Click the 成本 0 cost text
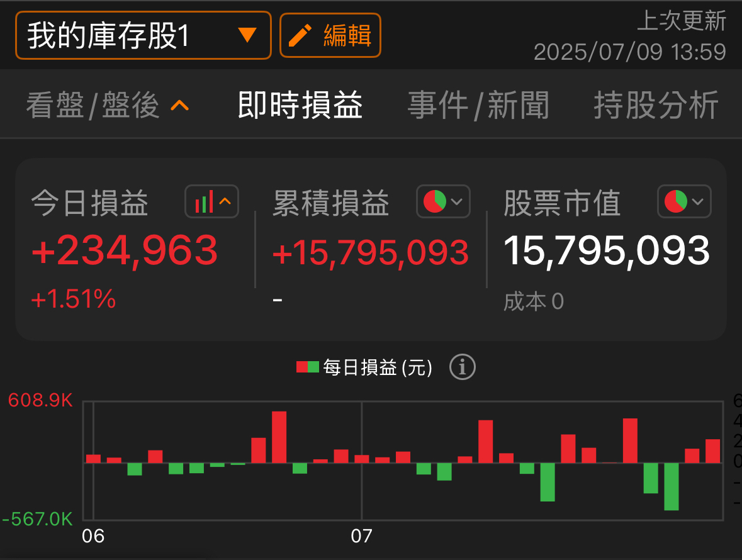Screen dimensions: 742x560 pyautogui.click(x=534, y=301)
